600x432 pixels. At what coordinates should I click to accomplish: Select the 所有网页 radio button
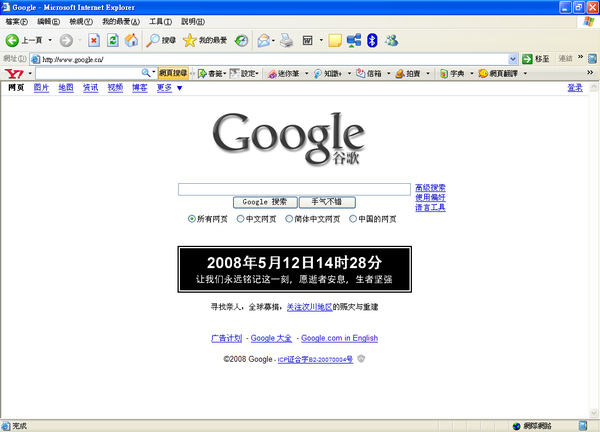[191, 219]
